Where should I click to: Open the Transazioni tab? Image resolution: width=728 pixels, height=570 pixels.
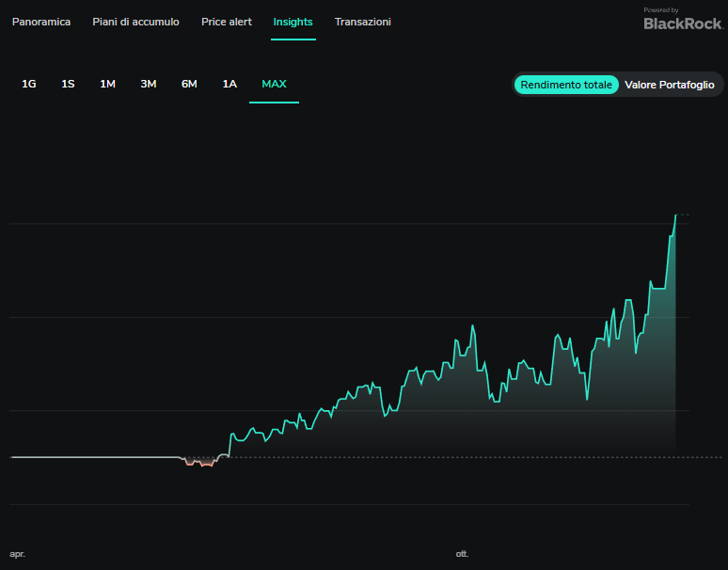(363, 22)
